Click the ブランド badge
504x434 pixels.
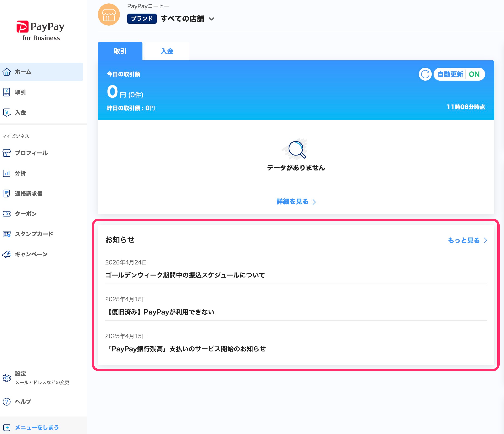coord(142,19)
